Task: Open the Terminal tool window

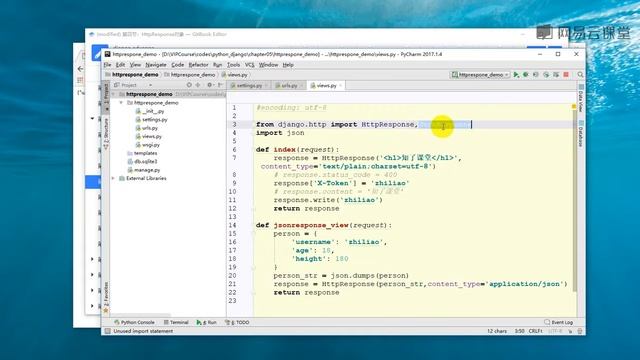Action: pos(176,322)
